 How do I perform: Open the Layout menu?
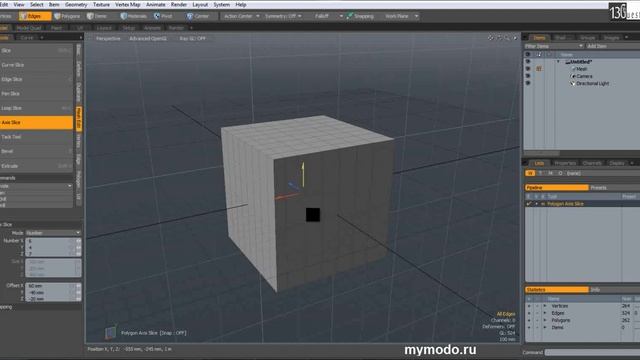tap(200, 4)
